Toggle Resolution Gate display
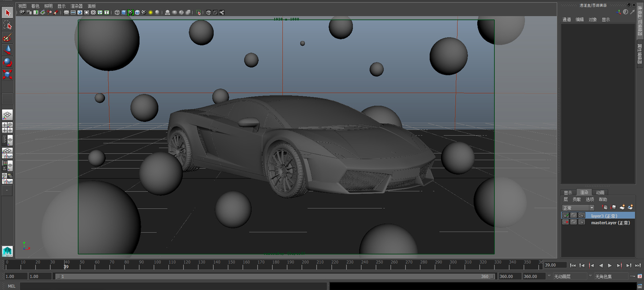The width and height of the screenshot is (644, 290). coord(80,13)
